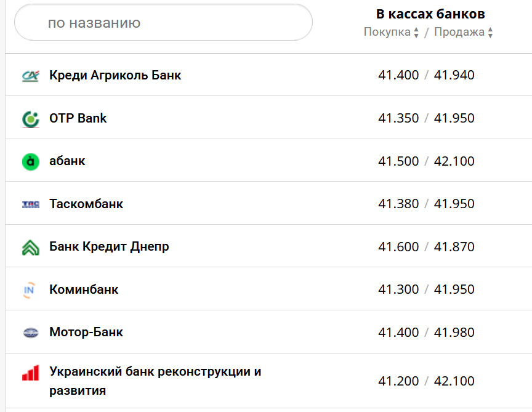Click the Коминбанк IN logo

[x=30, y=289]
